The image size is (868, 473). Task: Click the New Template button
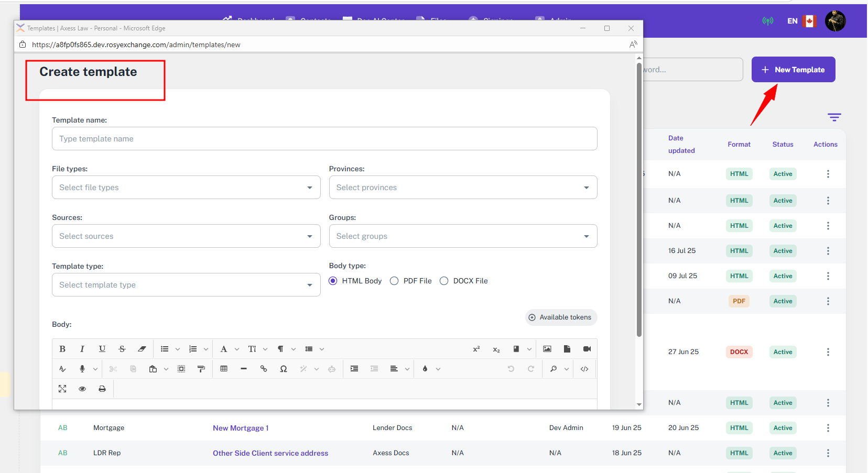[793, 70]
